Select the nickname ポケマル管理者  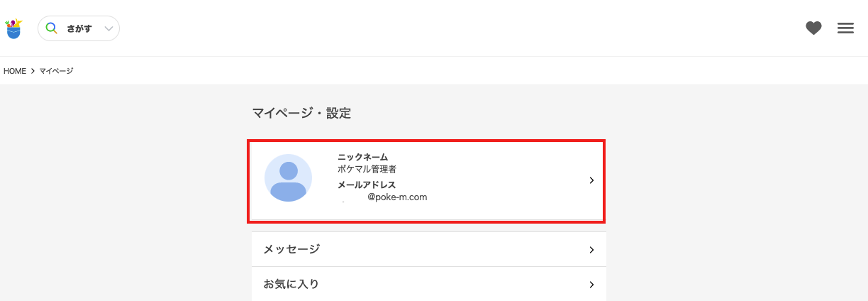367,170
